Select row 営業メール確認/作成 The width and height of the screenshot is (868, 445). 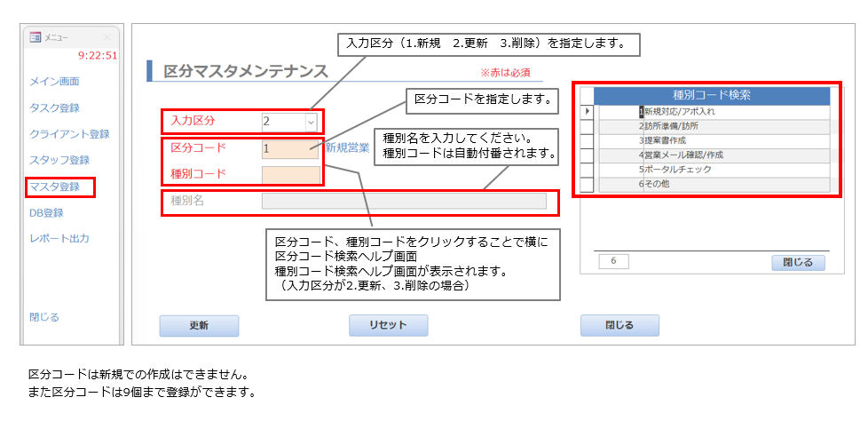click(714, 155)
